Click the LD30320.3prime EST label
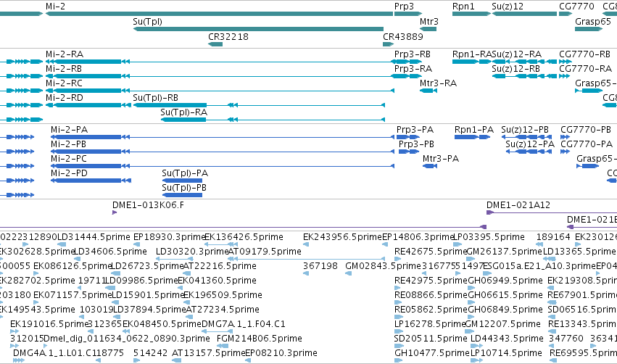617x364 pixels. pos(192,252)
